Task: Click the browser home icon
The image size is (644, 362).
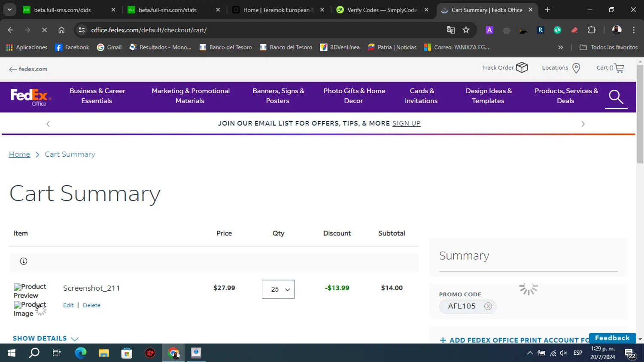Action: 61,30
